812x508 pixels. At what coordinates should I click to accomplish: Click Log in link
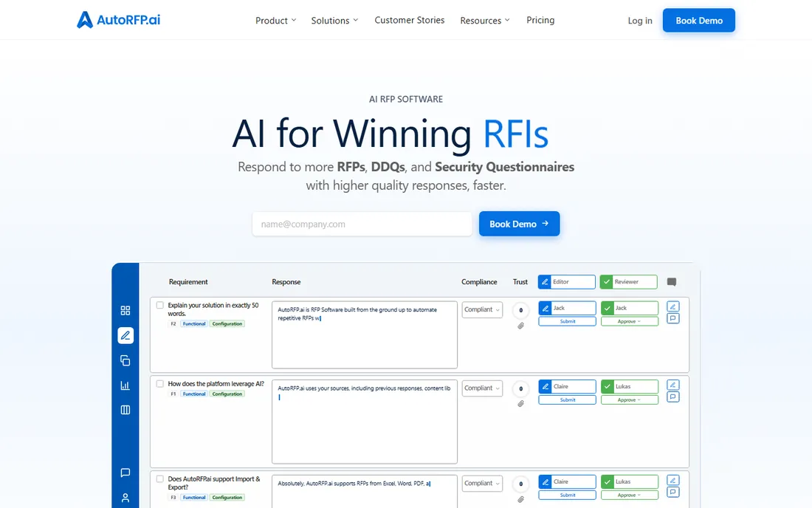pos(640,21)
